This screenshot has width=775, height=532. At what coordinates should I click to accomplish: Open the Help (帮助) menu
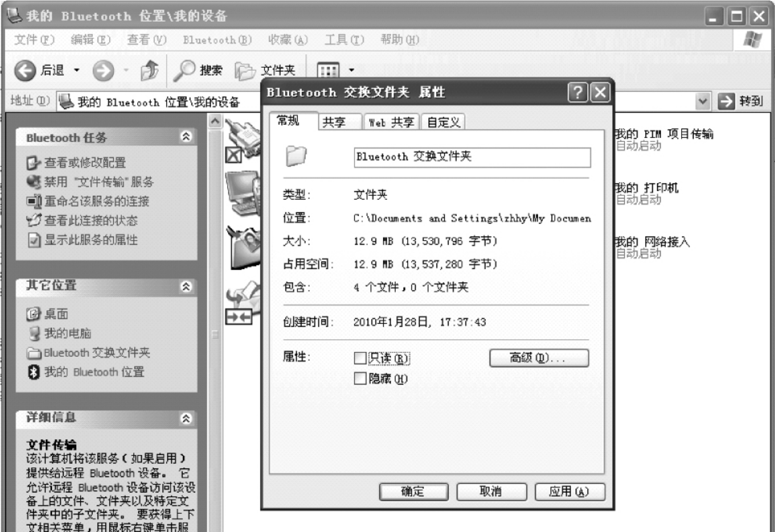(399, 40)
